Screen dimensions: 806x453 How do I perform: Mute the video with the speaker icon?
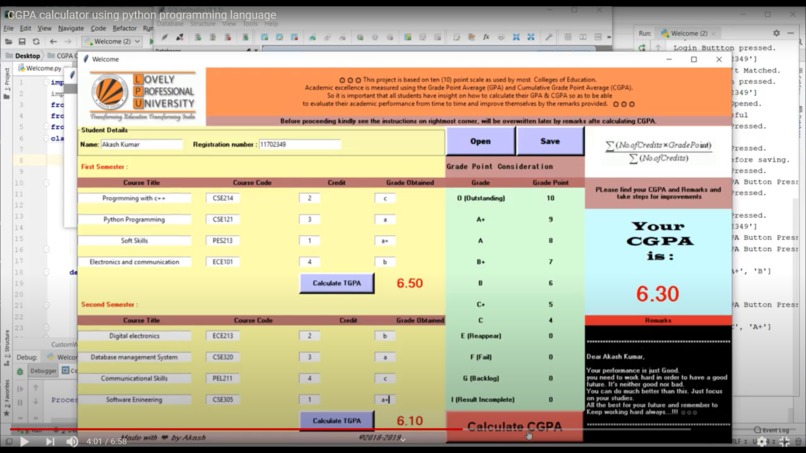tap(72, 441)
